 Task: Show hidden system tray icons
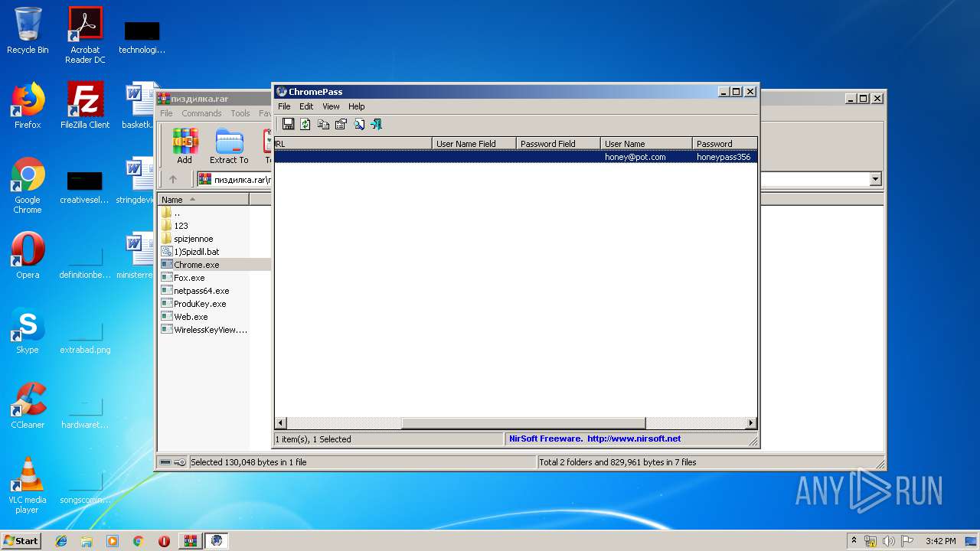[x=854, y=541]
